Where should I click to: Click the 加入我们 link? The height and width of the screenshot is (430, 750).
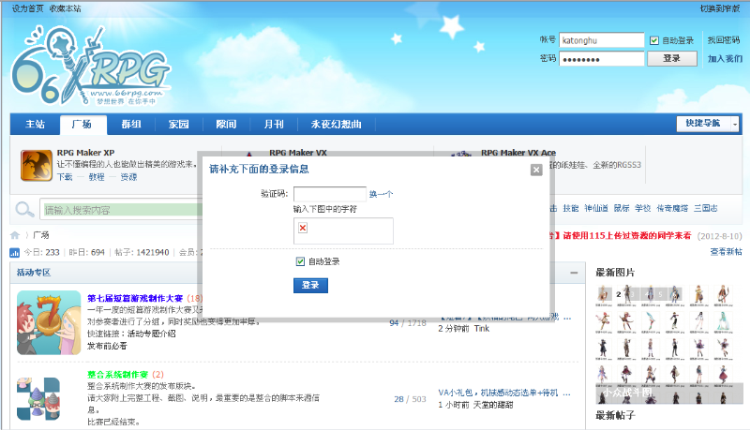point(725,58)
